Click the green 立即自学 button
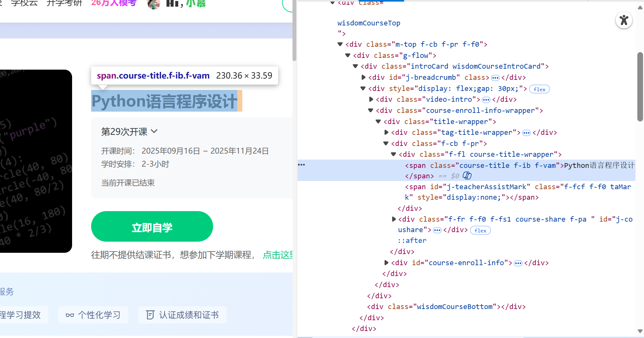The image size is (644, 338). 152,226
